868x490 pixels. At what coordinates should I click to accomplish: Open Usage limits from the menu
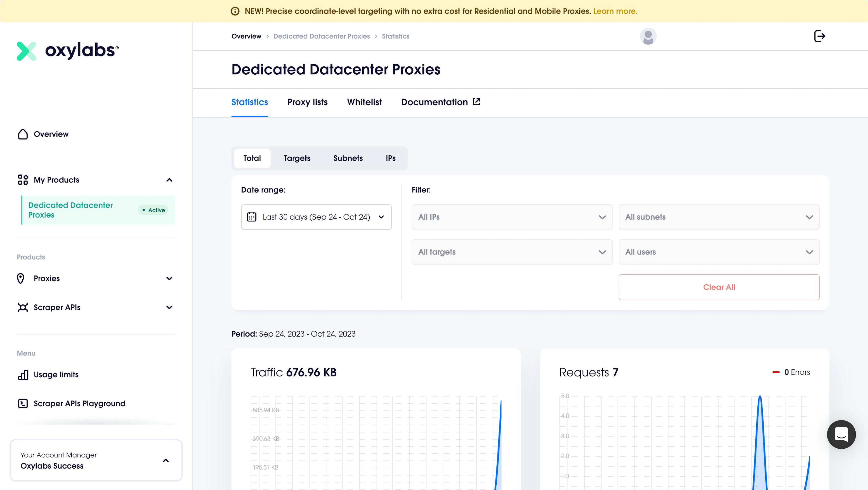pyautogui.click(x=56, y=375)
